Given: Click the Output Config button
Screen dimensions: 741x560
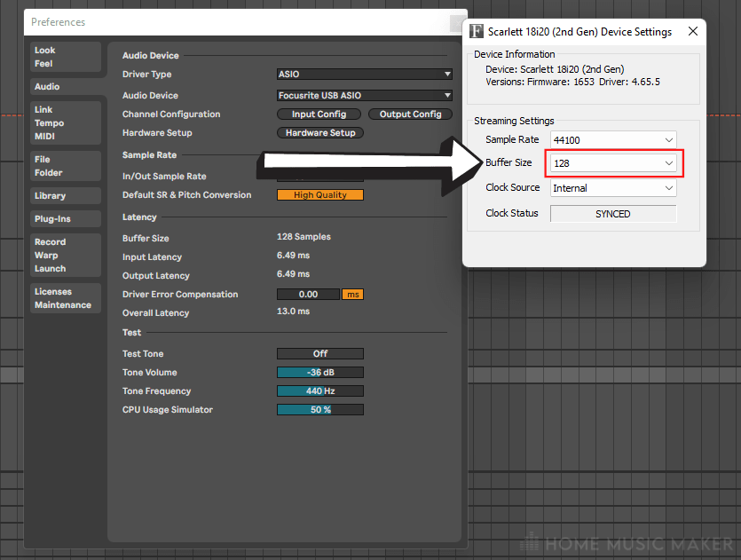Looking at the screenshot, I should (410, 114).
